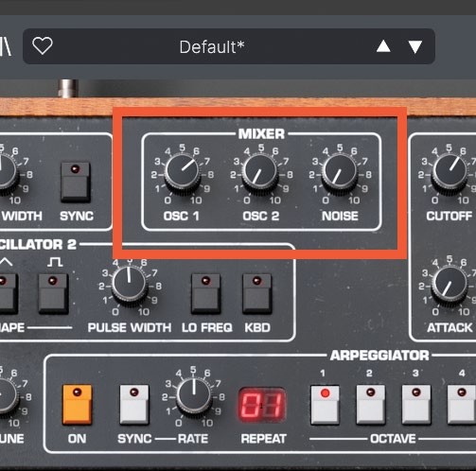Click the arpeggiator RATE knob

tap(193, 397)
